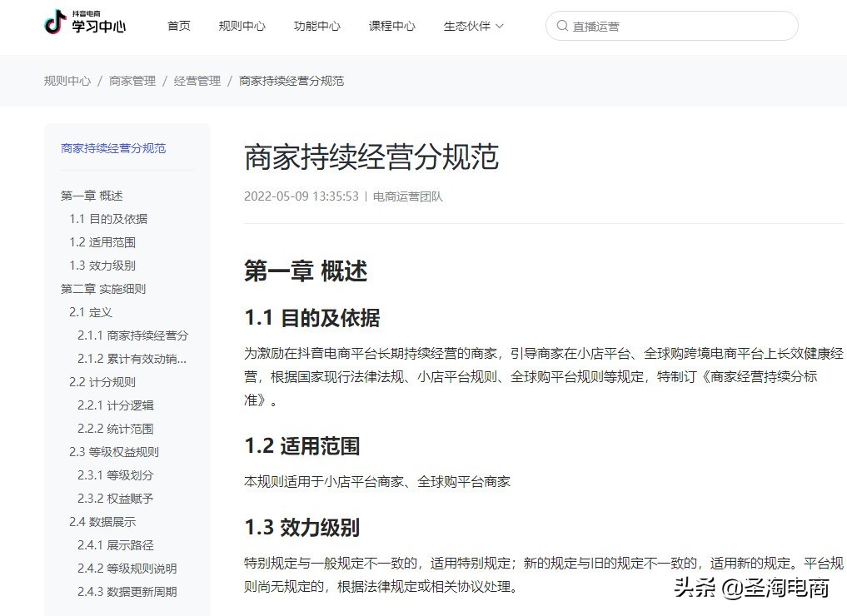Select 2.2.2 统计范围 in the outline
This screenshot has width=847, height=616.
click(116, 429)
